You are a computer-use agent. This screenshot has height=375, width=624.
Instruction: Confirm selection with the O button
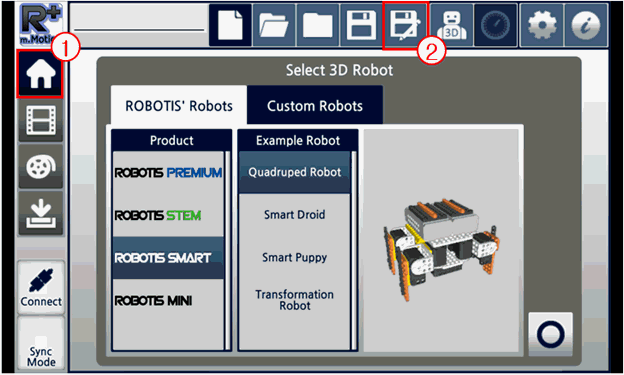pos(550,334)
